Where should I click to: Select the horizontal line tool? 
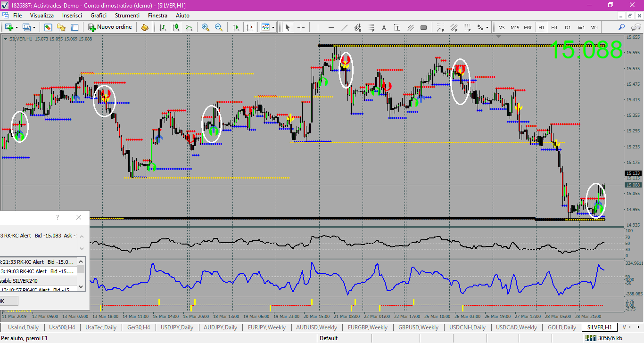click(x=331, y=27)
